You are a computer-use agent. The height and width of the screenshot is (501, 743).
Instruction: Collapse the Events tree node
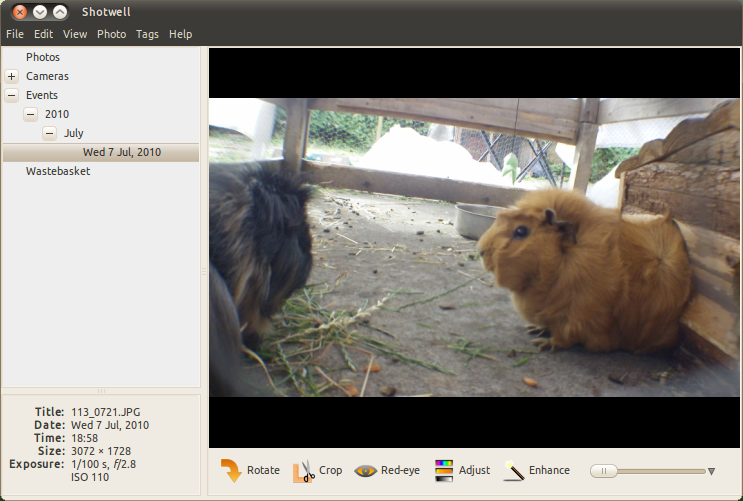coord(12,95)
